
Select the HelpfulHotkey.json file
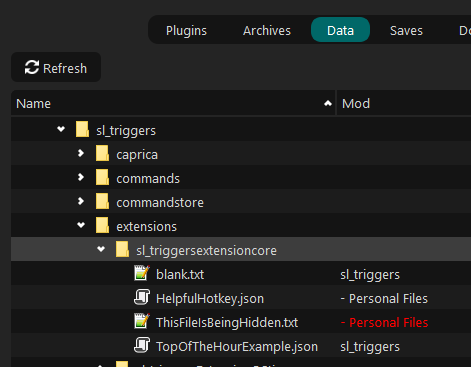pos(241,297)
